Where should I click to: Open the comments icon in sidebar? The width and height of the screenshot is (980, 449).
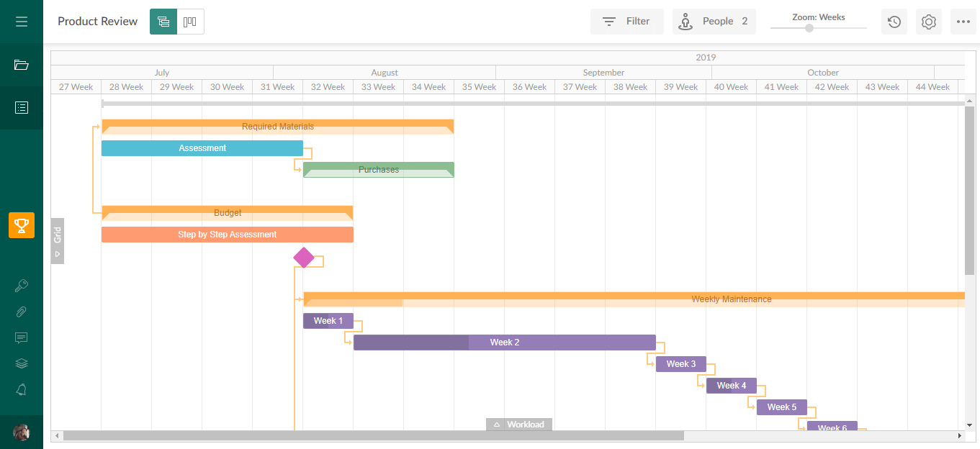click(22, 337)
